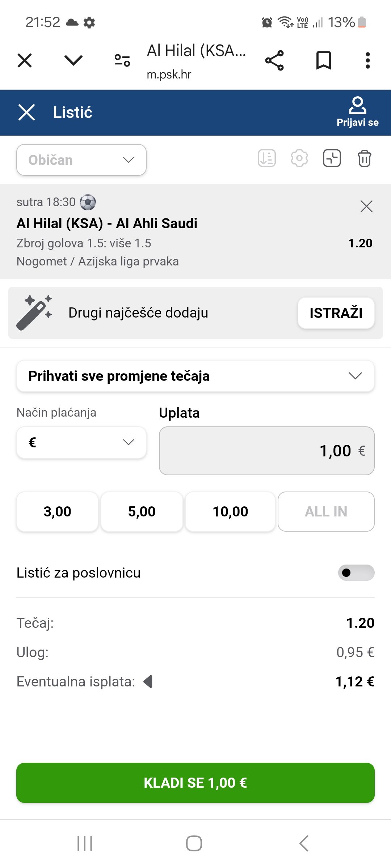Tap the sort list icon
This screenshot has height=868, width=391.
pyautogui.click(x=267, y=158)
